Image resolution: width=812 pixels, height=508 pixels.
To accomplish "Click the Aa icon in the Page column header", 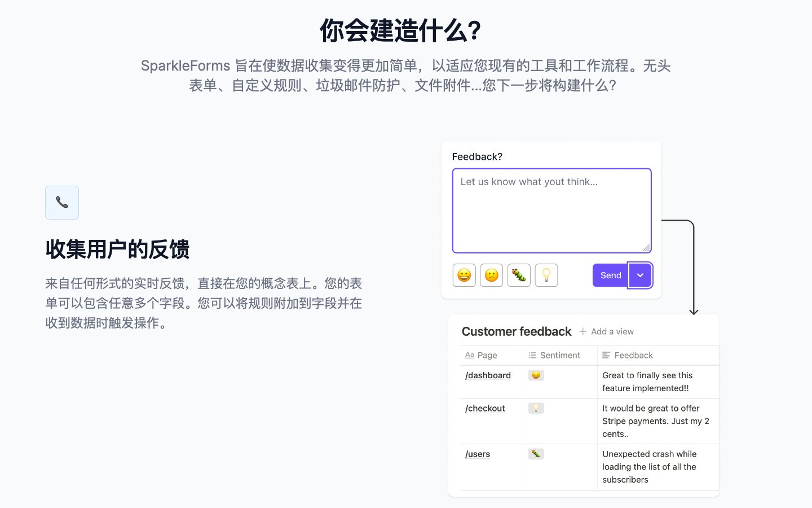I will point(470,355).
